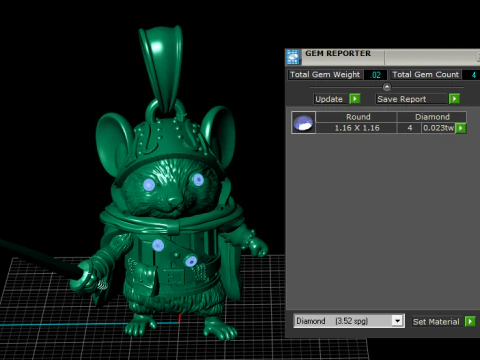Image resolution: width=480 pixels, height=360 pixels.
Task: Click the Total Gem Weight value .02
Action: 375,75
